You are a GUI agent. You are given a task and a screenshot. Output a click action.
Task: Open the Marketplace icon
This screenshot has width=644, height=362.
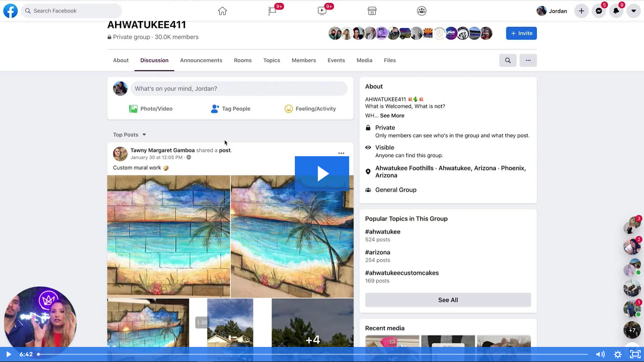[x=372, y=11]
